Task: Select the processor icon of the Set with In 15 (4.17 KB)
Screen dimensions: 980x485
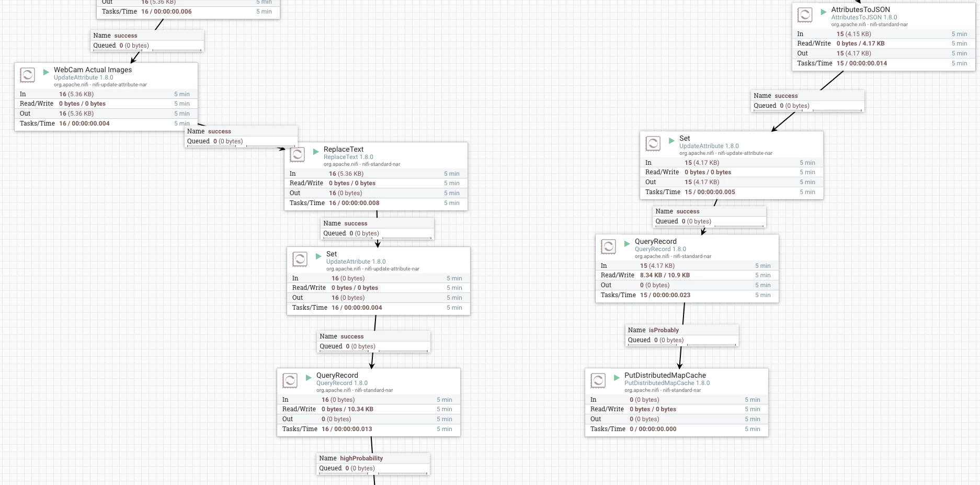Action: (x=653, y=143)
